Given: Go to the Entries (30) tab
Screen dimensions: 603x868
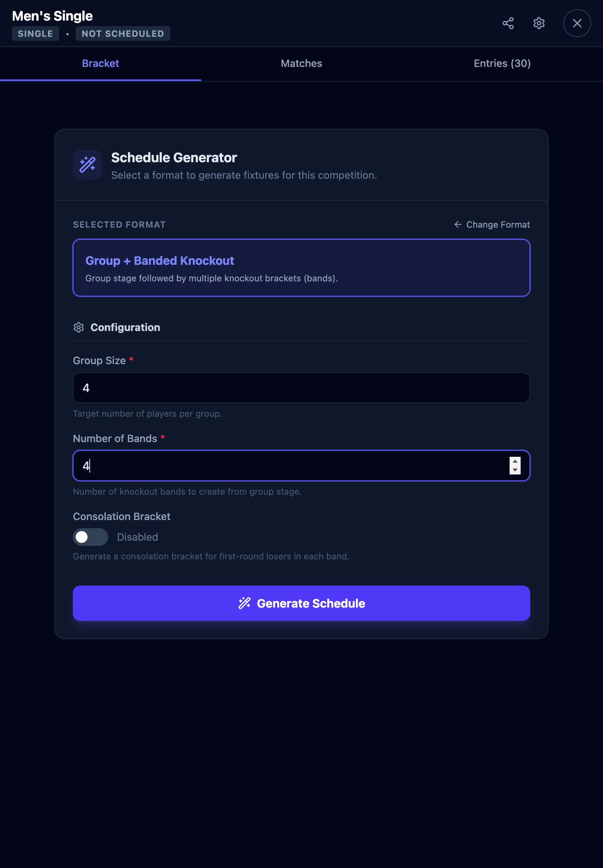Looking at the screenshot, I should pos(502,64).
